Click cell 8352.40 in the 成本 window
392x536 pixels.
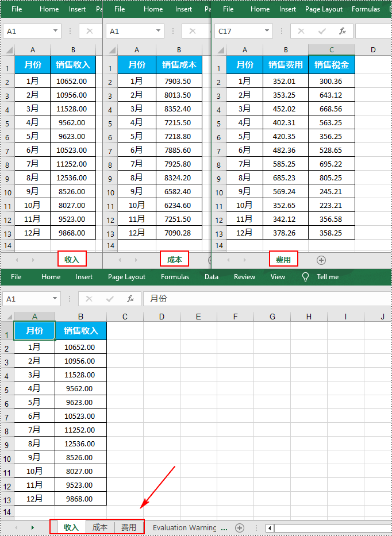[179, 109]
